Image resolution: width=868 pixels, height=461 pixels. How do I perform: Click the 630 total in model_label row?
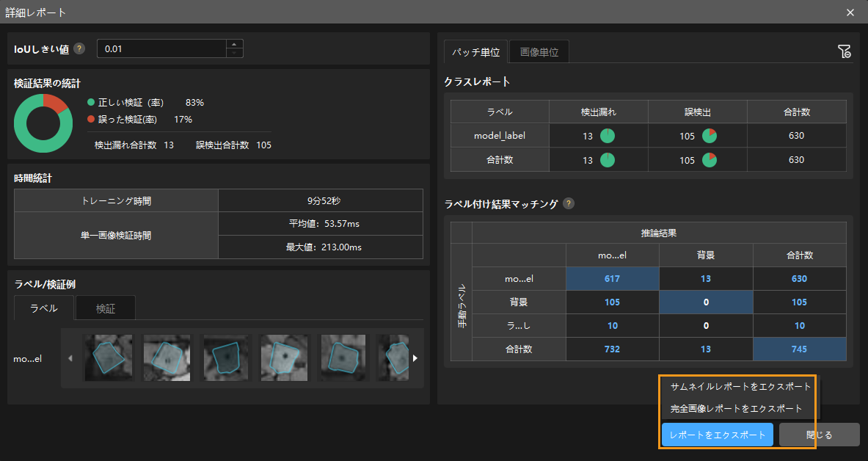pos(797,136)
